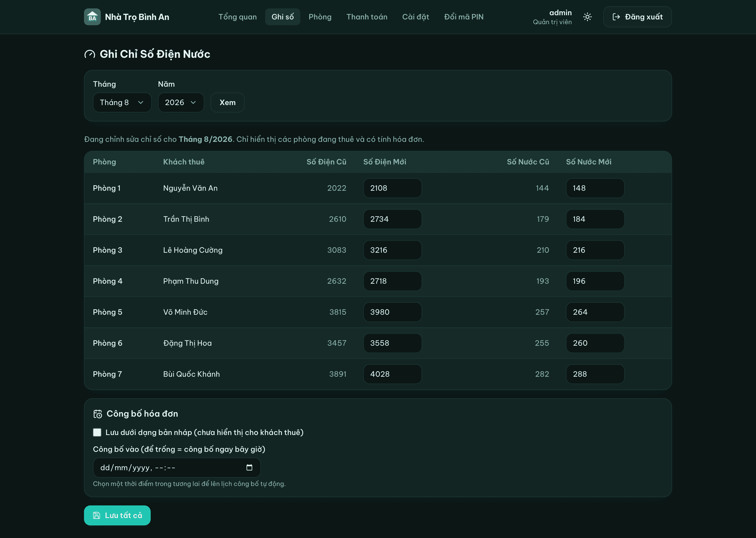Edit Phòng 5 new electricity reading 3980

point(392,312)
